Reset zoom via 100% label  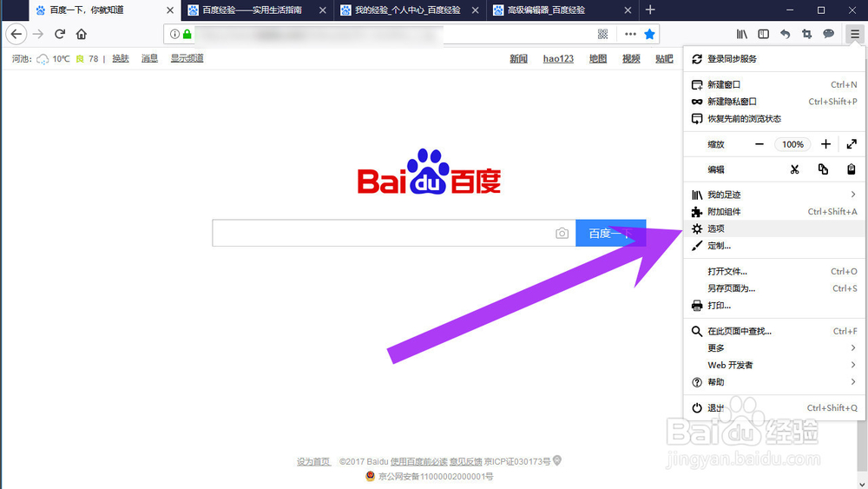pyautogui.click(x=792, y=144)
